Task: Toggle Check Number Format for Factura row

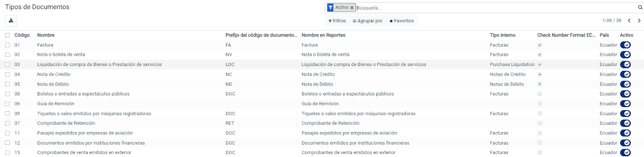Action: [x=540, y=45]
